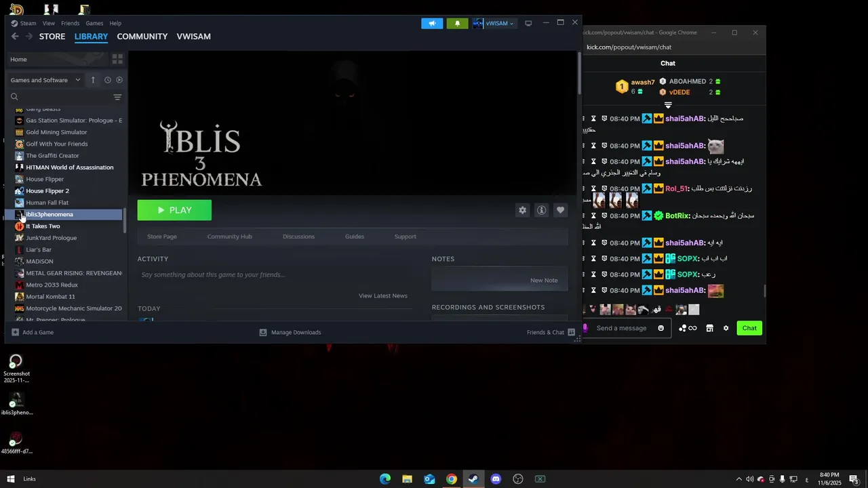
Task: Open game settings gear icon next to PLAY
Action: 522,210
